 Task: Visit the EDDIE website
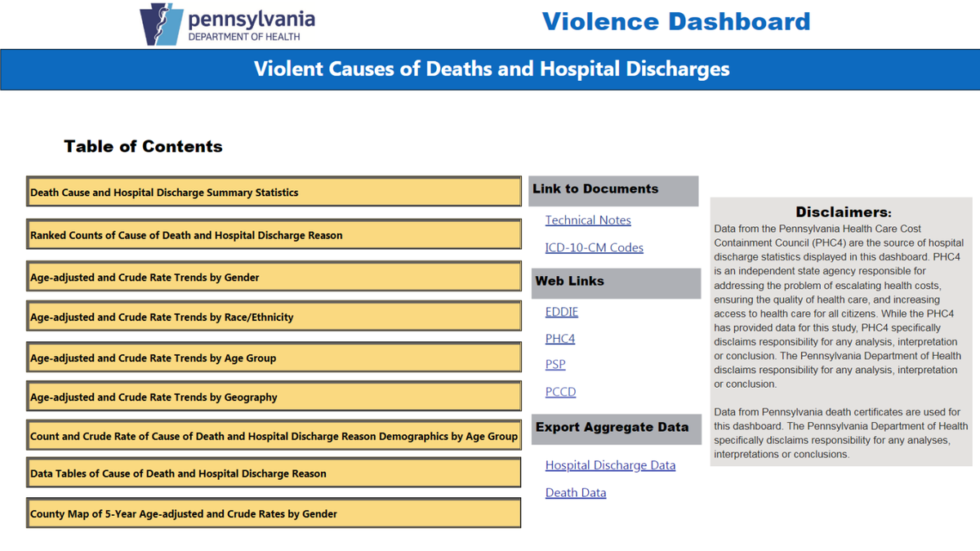tap(561, 311)
